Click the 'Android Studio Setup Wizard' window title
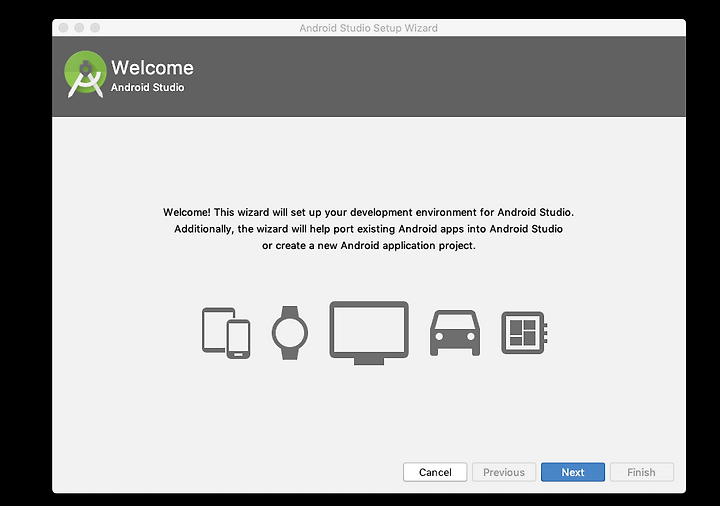This screenshot has height=506, width=720. [x=369, y=28]
